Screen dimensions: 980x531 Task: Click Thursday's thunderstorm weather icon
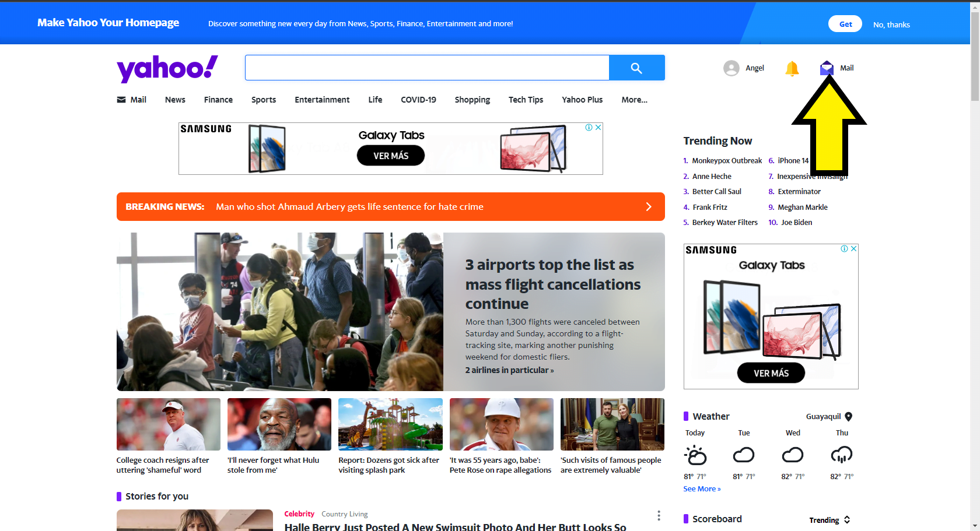coord(842,455)
